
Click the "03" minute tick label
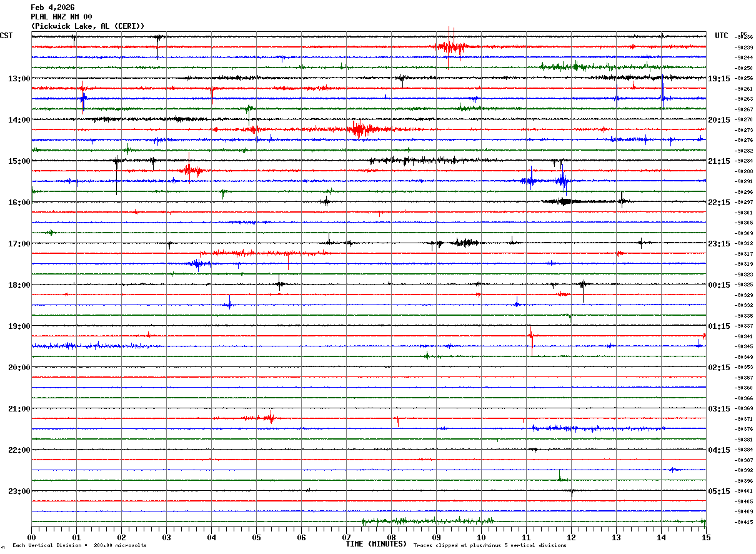click(166, 537)
